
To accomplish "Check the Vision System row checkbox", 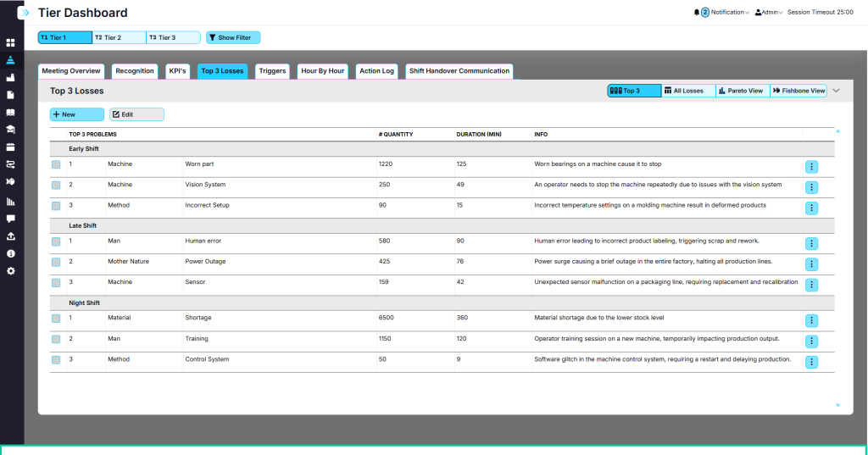I will coord(56,185).
